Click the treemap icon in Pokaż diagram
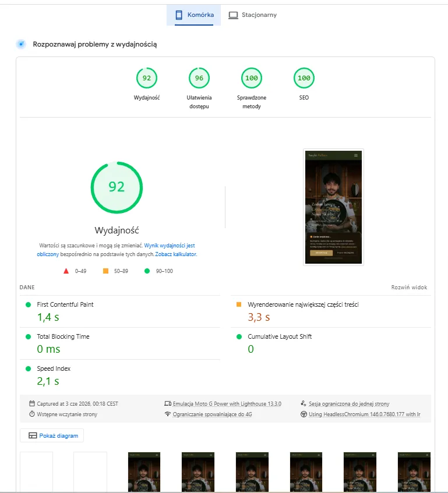This screenshot has height=493, width=448. click(x=33, y=435)
